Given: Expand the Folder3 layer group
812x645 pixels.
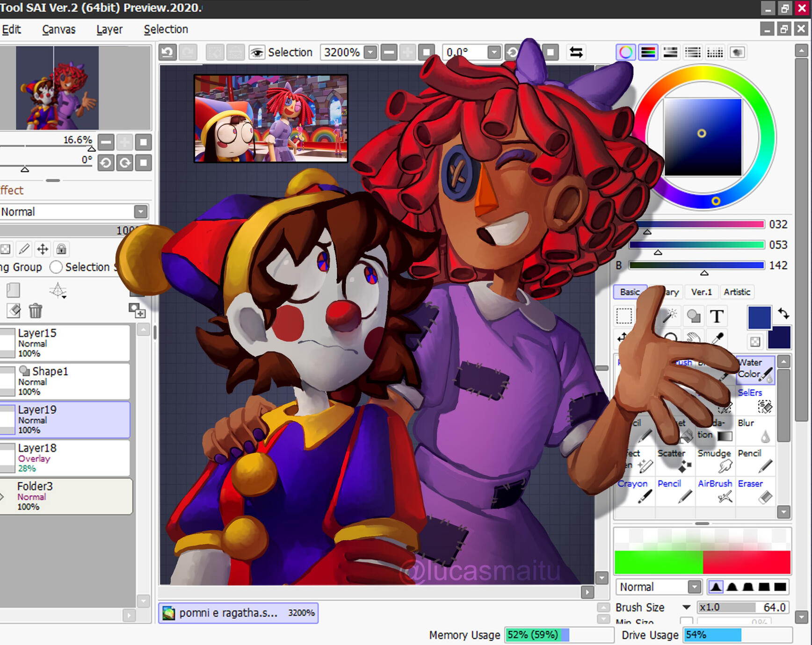Looking at the screenshot, I should tap(2, 496).
